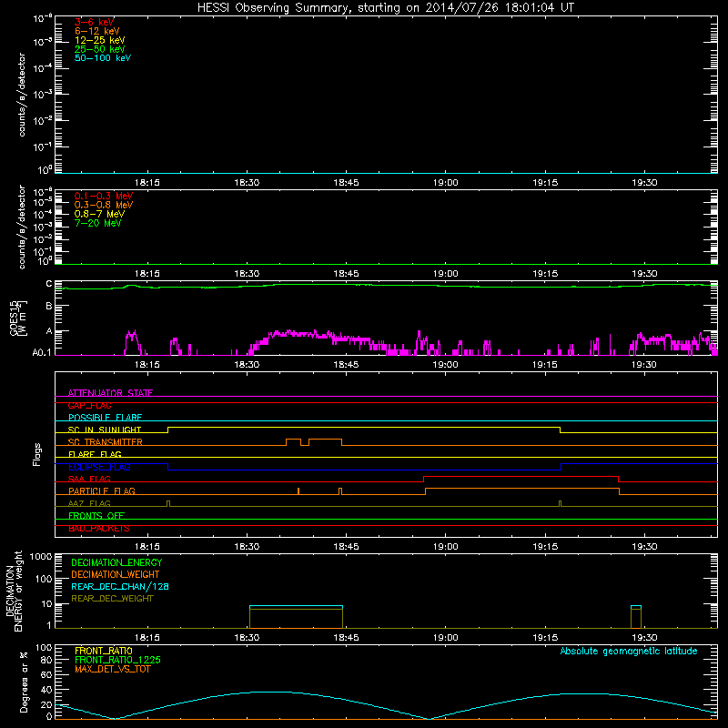Select the green 7-20 MeV legend label
Image resolution: width=728 pixels, height=728 pixels.
(x=97, y=223)
